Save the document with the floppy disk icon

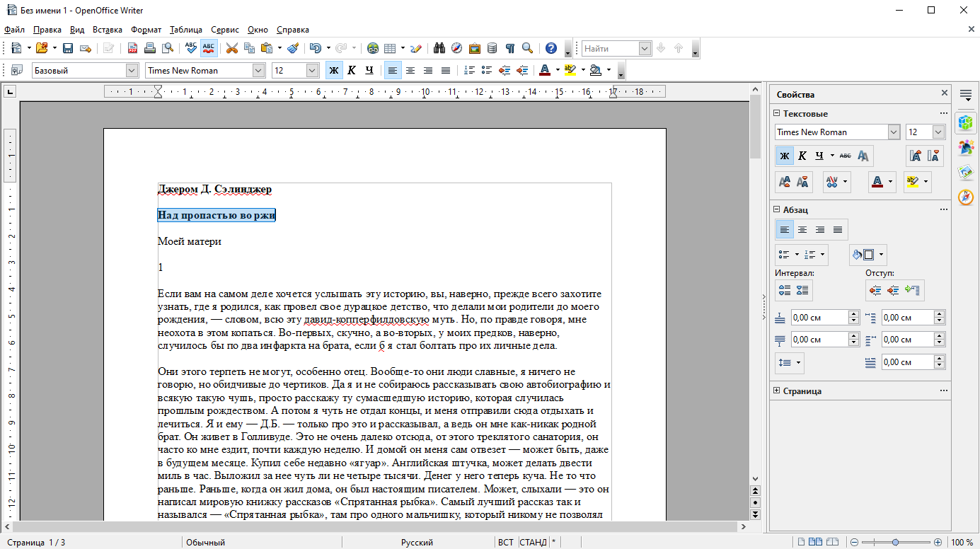(68, 48)
